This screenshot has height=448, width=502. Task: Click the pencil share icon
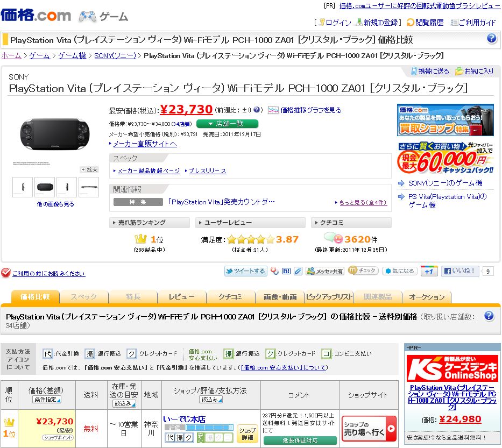(x=298, y=272)
